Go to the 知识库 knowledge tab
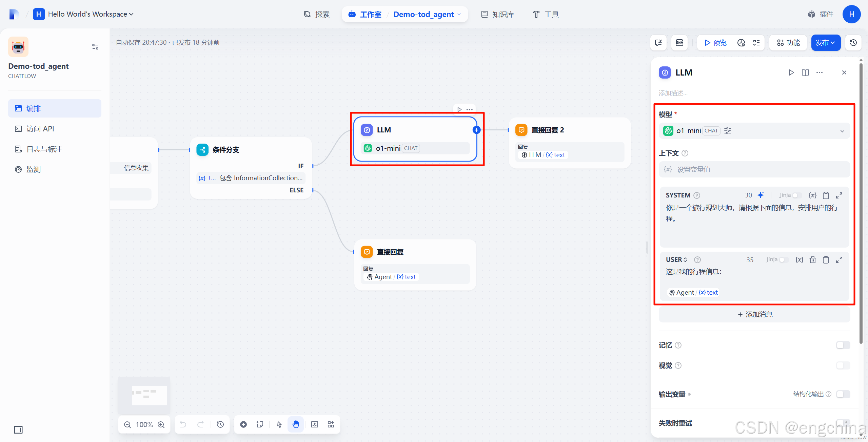 click(x=498, y=14)
